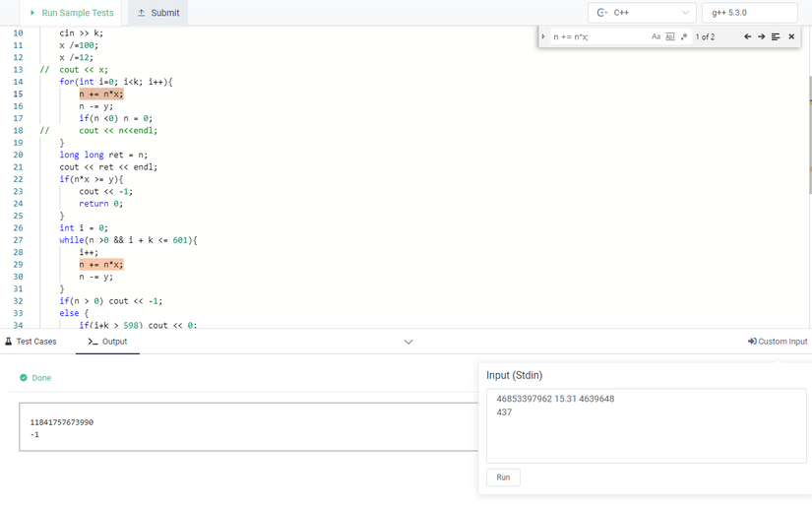Click the find in selection icon
Screen dimensions: 812x505
[776, 37]
